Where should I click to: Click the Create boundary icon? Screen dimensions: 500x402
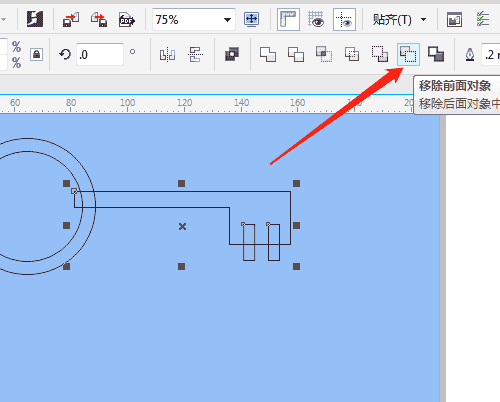[436, 54]
